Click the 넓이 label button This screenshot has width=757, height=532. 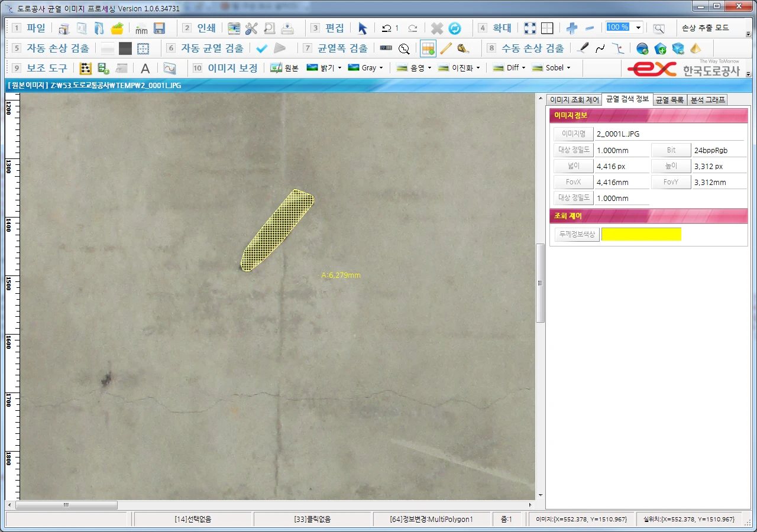pos(574,166)
